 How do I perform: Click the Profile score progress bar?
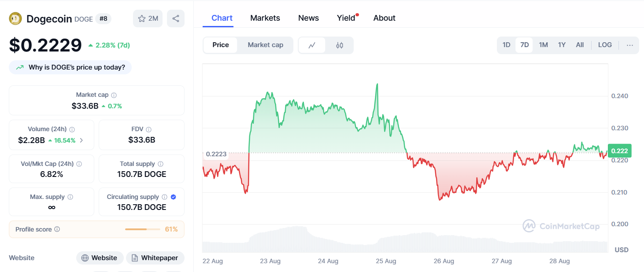pyautogui.click(x=142, y=229)
